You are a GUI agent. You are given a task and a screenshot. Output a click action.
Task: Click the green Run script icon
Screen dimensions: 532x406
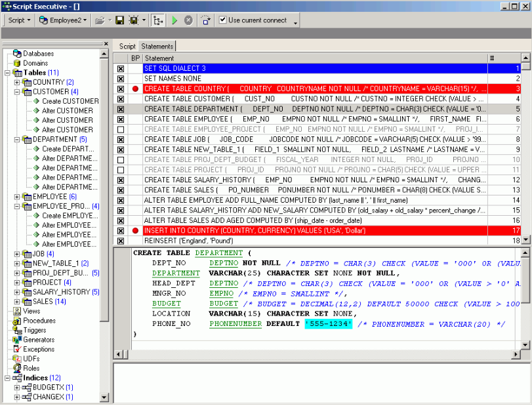(174, 20)
